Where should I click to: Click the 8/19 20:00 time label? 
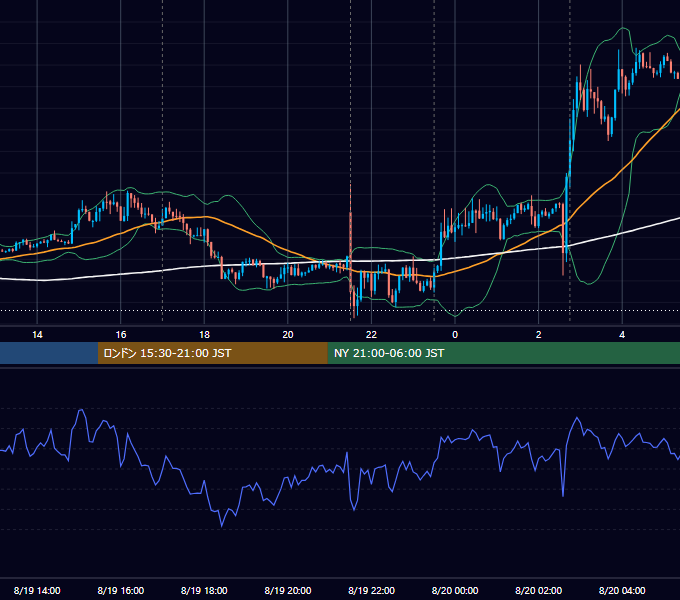tap(288, 590)
